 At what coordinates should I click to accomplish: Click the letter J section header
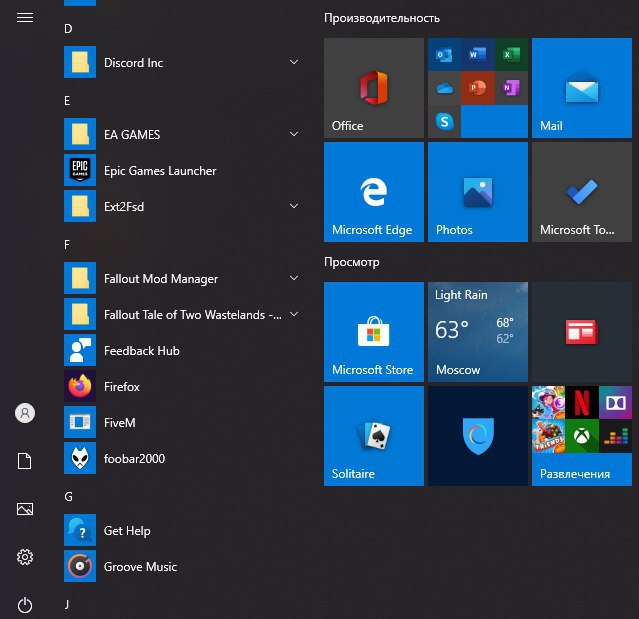pos(67,604)
